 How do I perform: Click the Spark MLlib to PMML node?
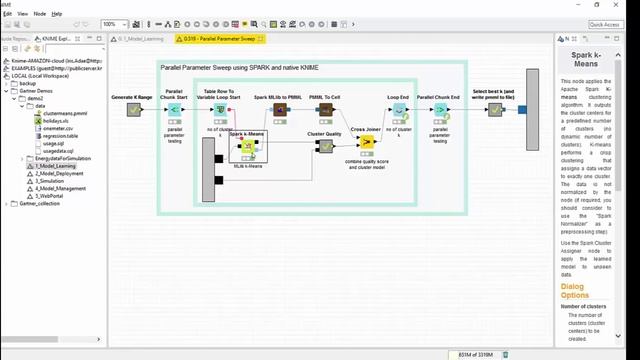coord(280,109)
